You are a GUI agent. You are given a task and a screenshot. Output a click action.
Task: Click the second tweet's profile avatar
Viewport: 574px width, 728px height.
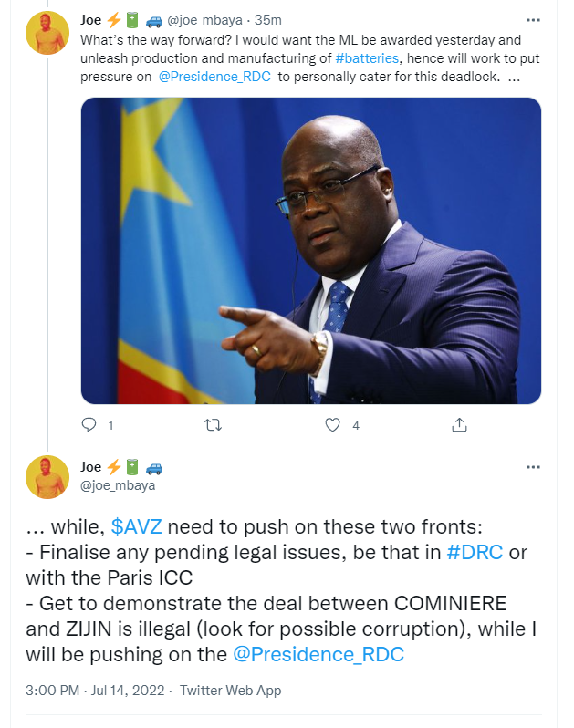[x=47, y=476]
